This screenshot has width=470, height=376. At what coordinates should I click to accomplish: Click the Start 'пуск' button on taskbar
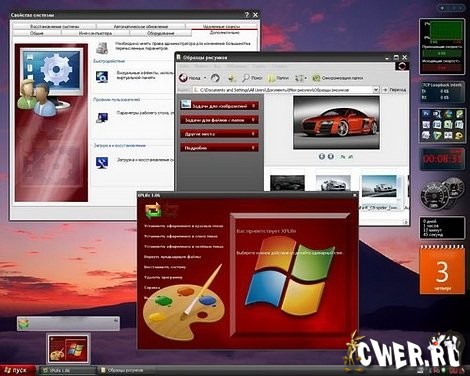click(x=17, y=370)
